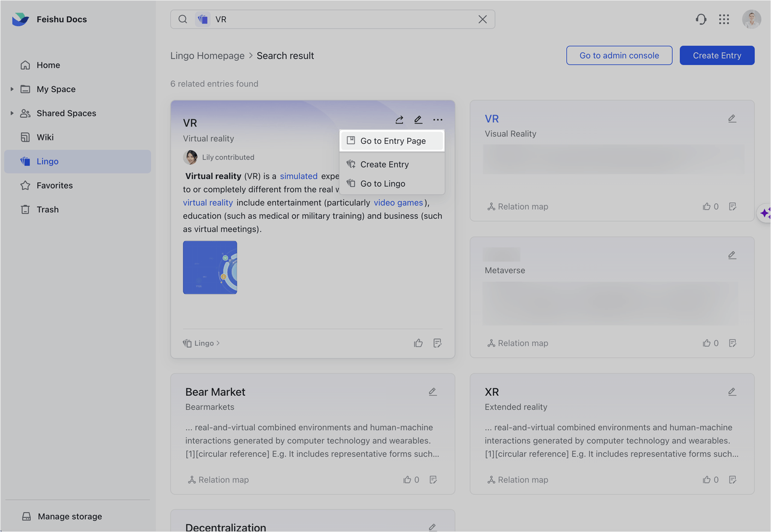Image resolution: width=771 pixels, height=532 pixels.
Task: Toggle thumbs-up on the Bear Market card
Action: coord(408,480)
